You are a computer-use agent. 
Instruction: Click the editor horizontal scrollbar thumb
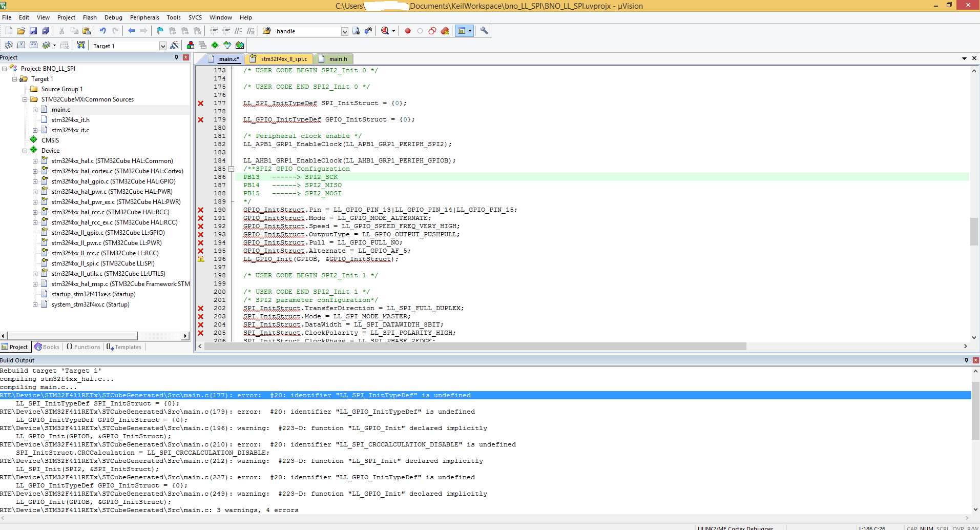[475, 346]
